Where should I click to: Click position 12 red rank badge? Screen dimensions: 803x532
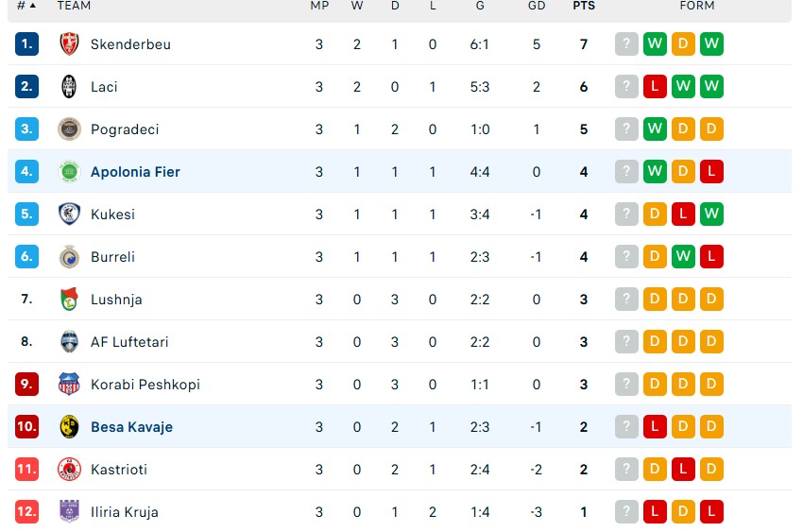tap(26, 512)
